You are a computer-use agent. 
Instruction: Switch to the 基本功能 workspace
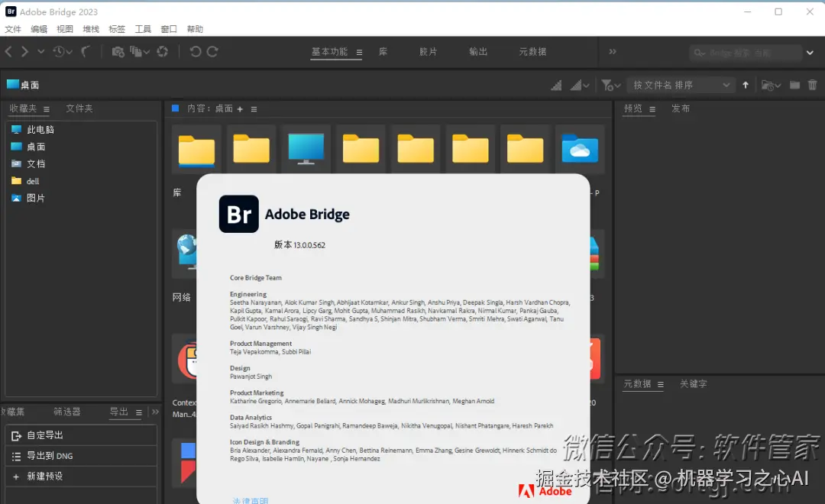click(x=329, y=52)
